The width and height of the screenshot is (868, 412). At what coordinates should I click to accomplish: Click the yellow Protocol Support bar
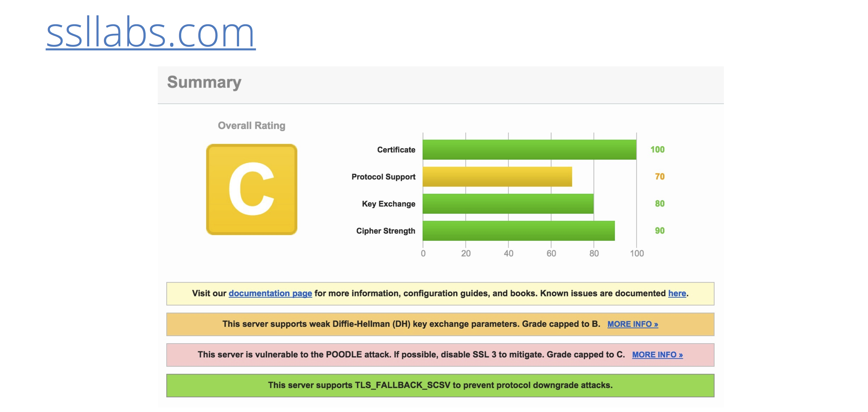click(497, 176)
